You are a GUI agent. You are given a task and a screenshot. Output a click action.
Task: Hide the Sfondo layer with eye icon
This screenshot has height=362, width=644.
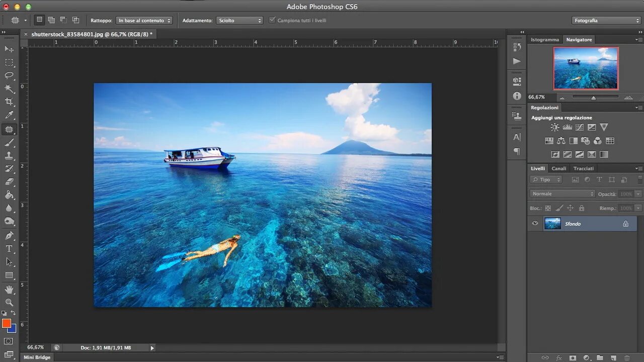(535, 224)
